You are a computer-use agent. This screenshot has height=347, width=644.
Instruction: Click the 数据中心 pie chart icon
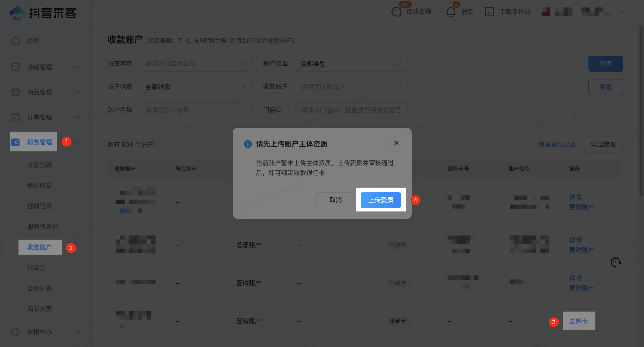click(x=15, y=332)
